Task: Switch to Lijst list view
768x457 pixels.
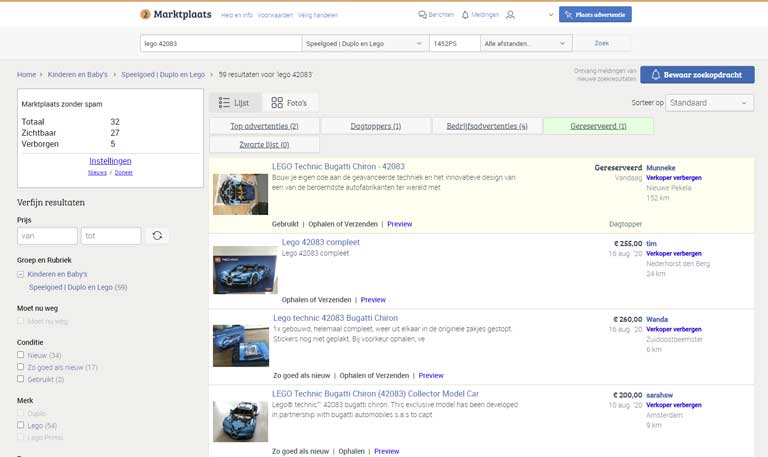Action: pyautogui.click(x=234, y=102)
